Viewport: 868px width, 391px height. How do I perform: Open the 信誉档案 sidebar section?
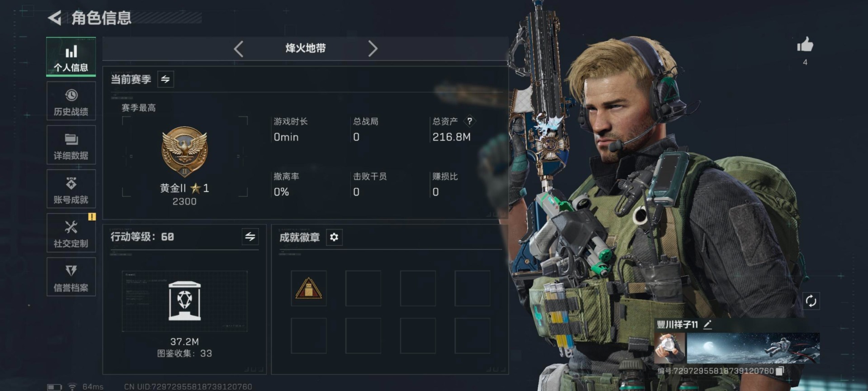[x=71, y=277]
